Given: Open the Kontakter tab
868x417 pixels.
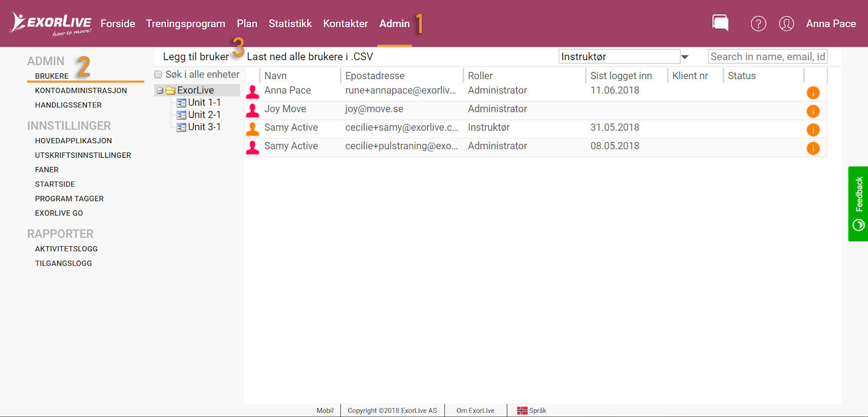Looking at the screenshot, I should pyautogui.click(x=346, y=23).
